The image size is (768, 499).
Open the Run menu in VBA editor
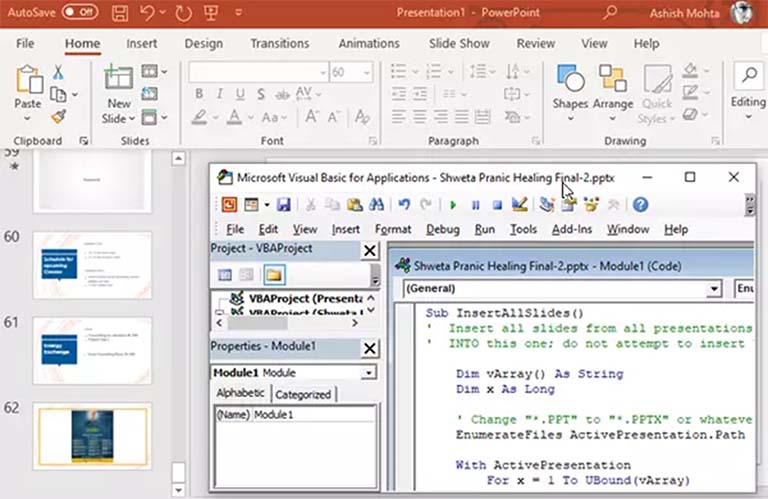(484, 229)
